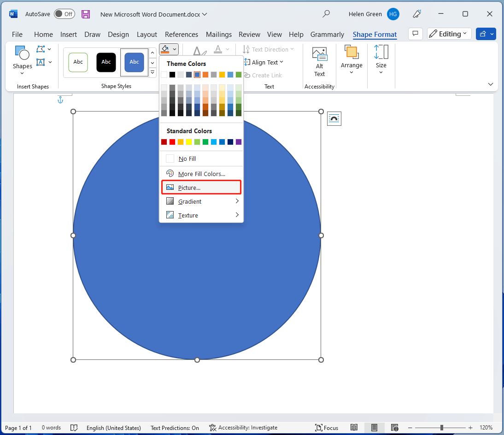Click Accessibility: Investigate in status bar
The image size is (504, 435).
[x=243, y=428]
